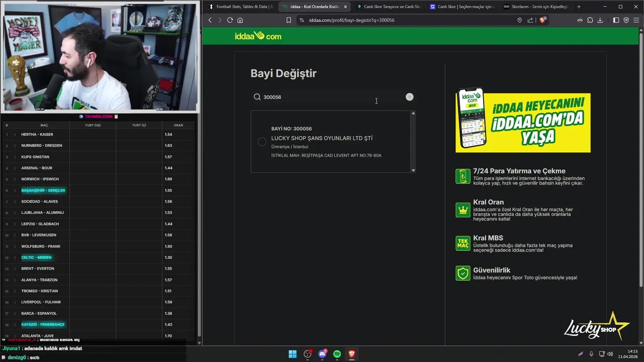Image resolution: width=644 pixels, height=362 pixels.
Task: Click the 7/24 Para Yatırma ve Çekme icon
Action: pyautogui.click(x=463, y=176)
